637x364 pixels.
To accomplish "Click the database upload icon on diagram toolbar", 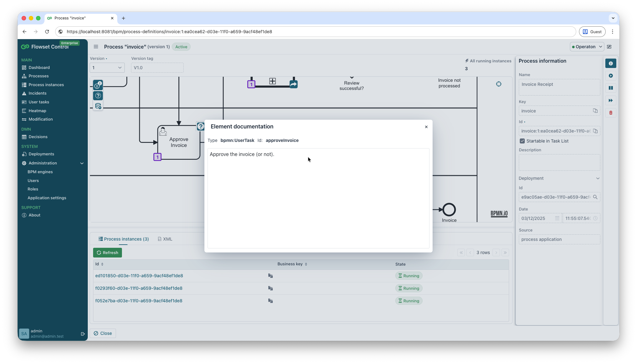I will (x=98, y=106).
